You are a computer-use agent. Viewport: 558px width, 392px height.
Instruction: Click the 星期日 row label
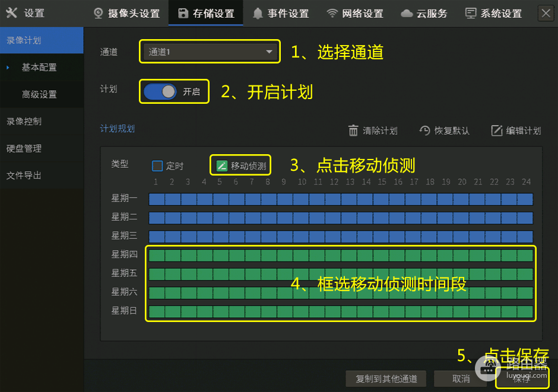pos(124,310)
